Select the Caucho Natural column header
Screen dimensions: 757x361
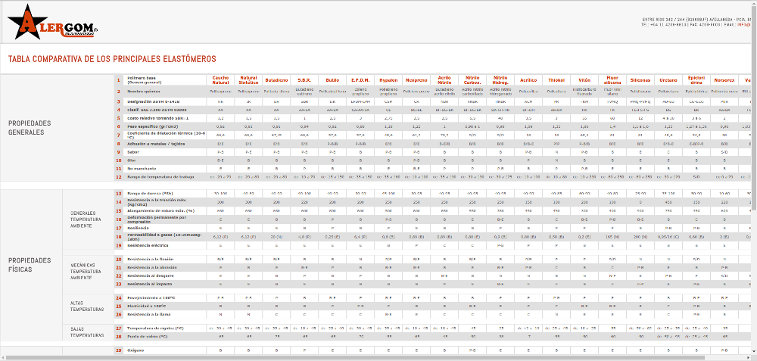[x=221, y=80]
